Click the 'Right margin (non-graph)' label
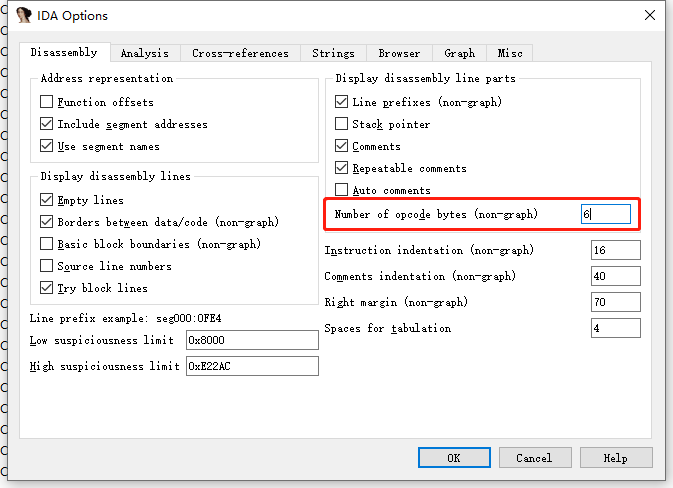This screenshot has height=488, width=673. pyautogui.click(x=396, y=302)
